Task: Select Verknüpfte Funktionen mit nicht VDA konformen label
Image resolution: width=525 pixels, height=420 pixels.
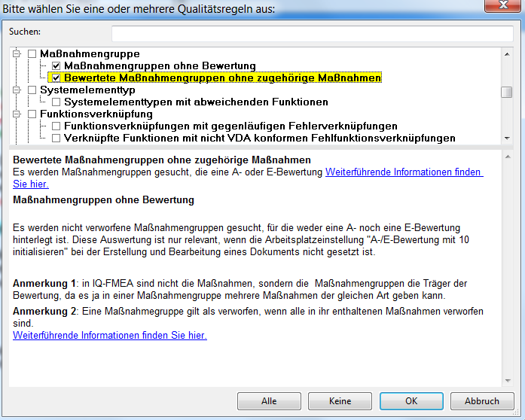Action: [259, 138]
